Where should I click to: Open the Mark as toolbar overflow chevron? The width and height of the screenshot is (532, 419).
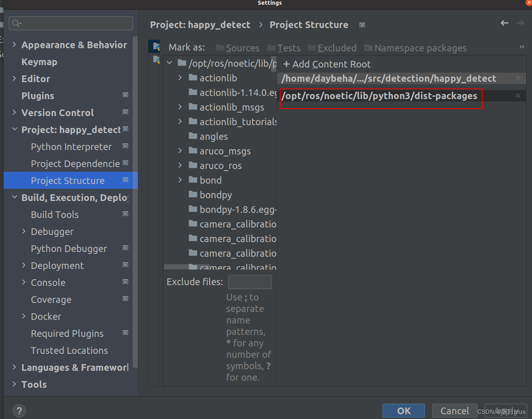[x=522, y=46]
